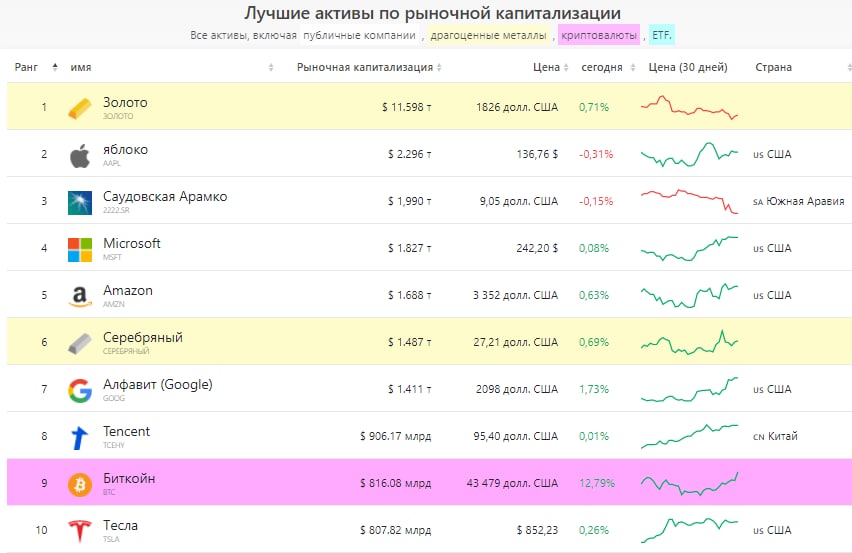852x553 pixels.
Task: Sort by имя column arrows
Action: point(271,67)
